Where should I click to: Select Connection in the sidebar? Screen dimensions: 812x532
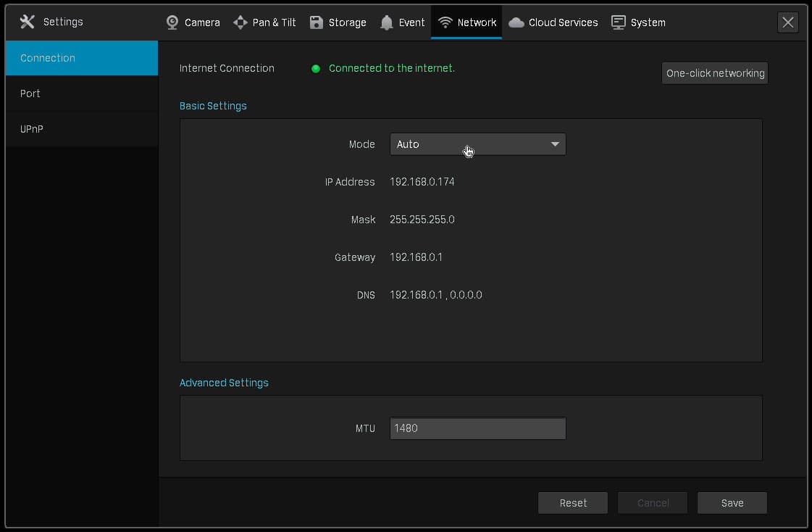point(82,58)
